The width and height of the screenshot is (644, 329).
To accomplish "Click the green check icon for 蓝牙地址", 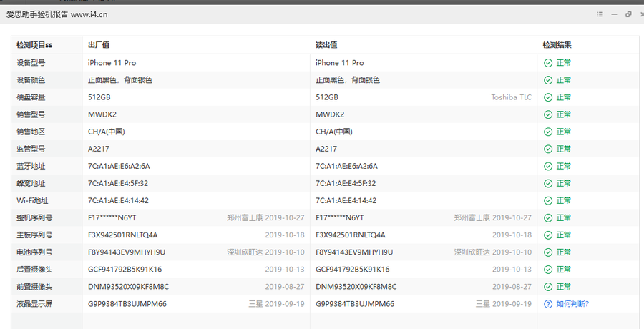I will [548, 166].
